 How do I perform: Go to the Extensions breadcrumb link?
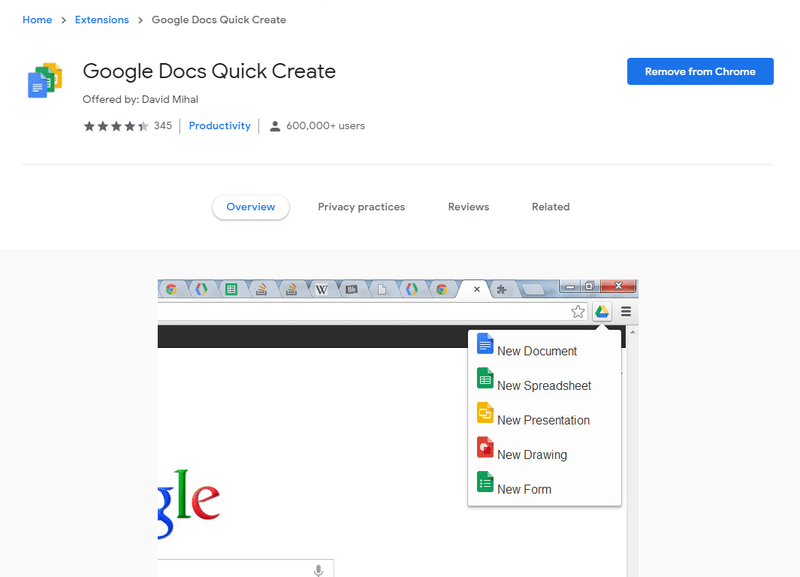(102, 20)
